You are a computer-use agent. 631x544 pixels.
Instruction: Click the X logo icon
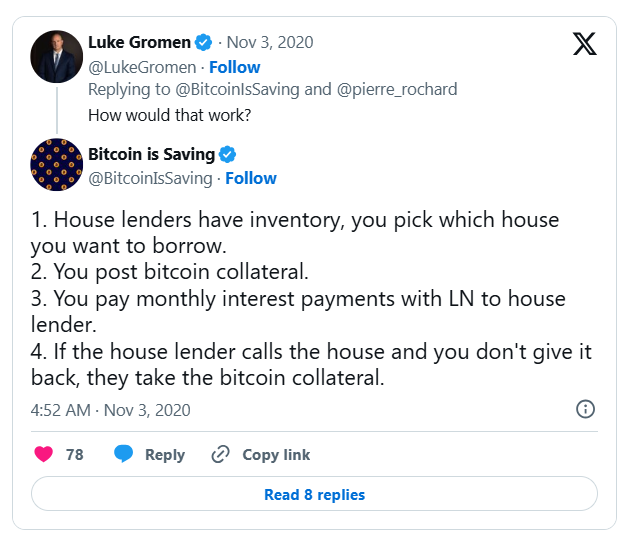point(585,44)
